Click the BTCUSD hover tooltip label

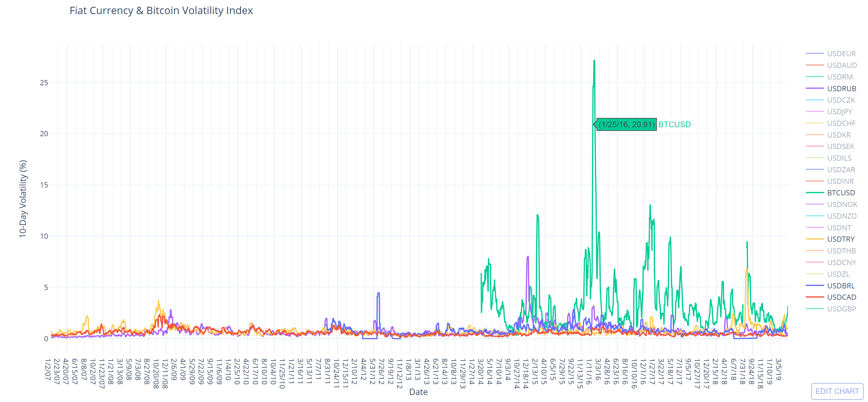coord(626,124)
